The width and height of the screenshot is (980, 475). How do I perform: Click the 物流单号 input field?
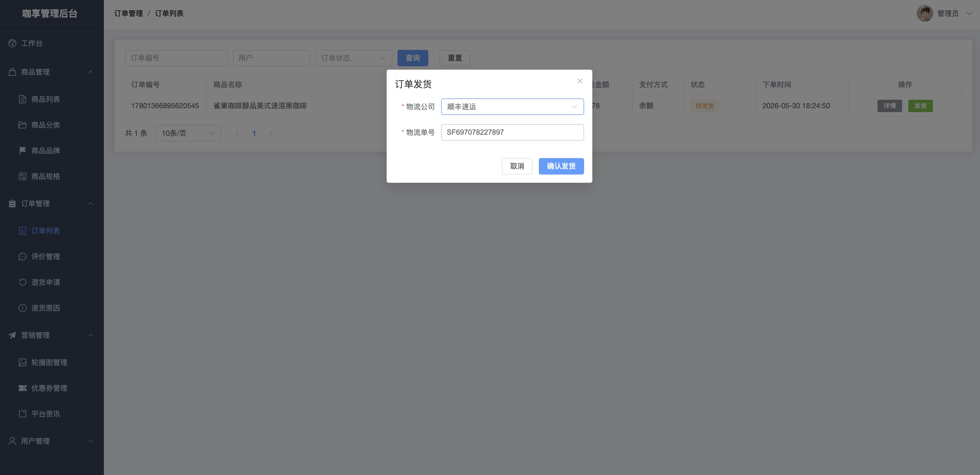pos(512,132)
